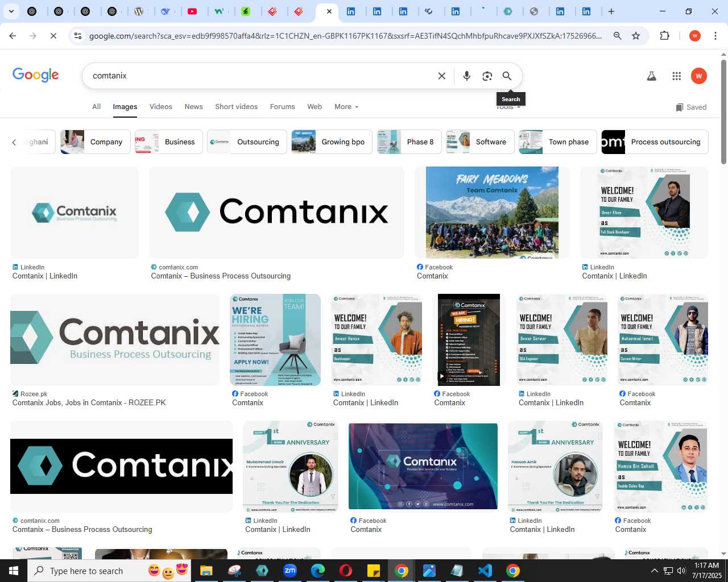The height and width of the screenshot is (582, 728).
Task: Select the Forums search tab
Action: click(282, 107)
